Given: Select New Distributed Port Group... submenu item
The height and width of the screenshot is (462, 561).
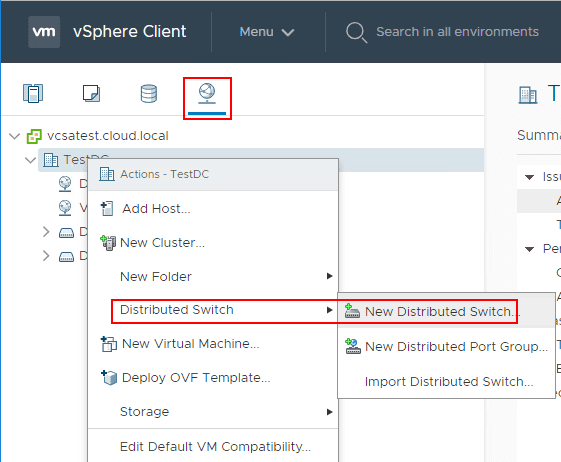Looking at the screenshot, I should coord(446,346).
